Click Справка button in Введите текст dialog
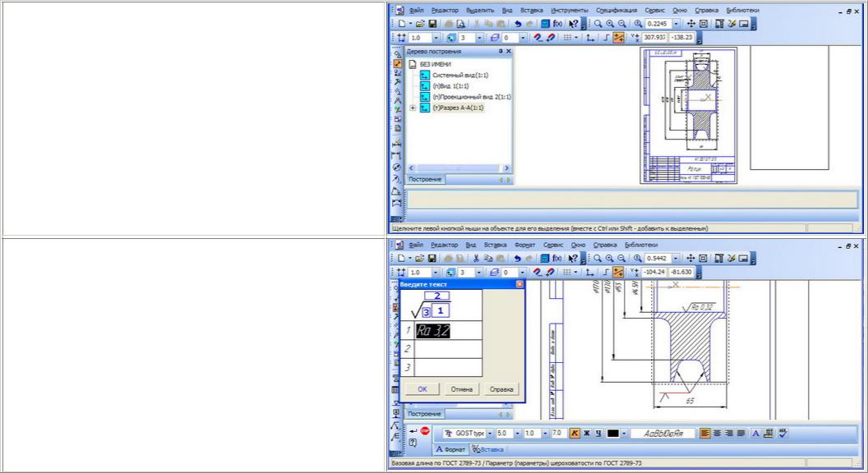The width and height of the screenshot is (868, 473). [x=501, y=389]
